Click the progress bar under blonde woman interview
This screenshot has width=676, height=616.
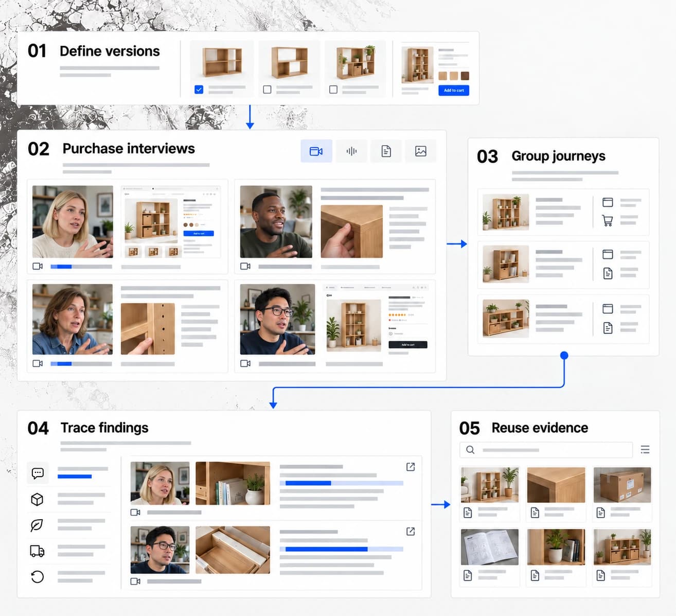(x=81, y=267)
